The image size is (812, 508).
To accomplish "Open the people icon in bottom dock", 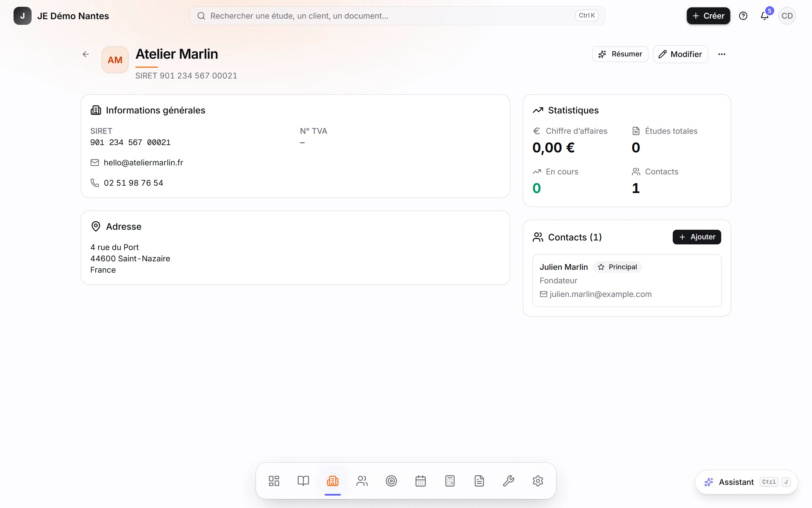I will point(362,481).
